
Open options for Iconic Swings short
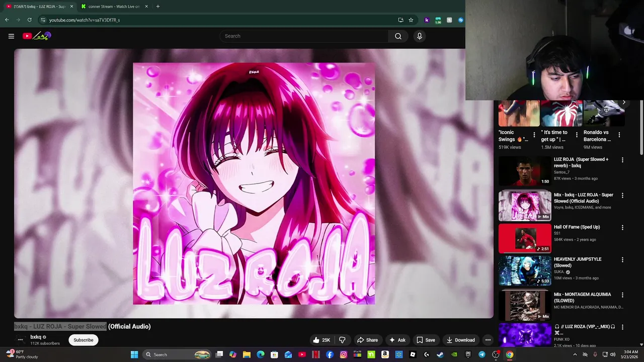point(534,135)
